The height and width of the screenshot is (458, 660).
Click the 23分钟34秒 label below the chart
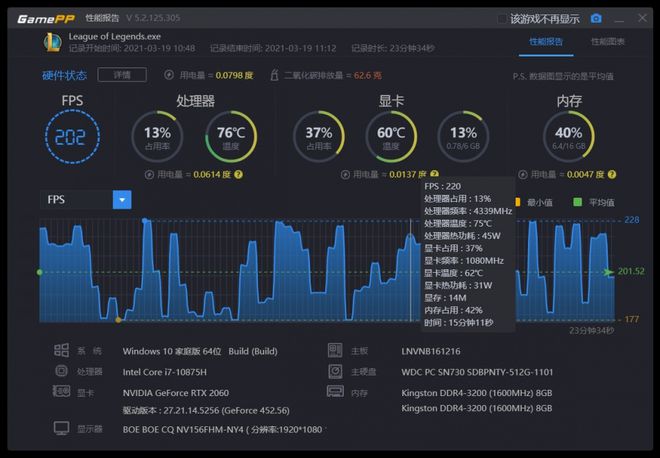[591, 331]
